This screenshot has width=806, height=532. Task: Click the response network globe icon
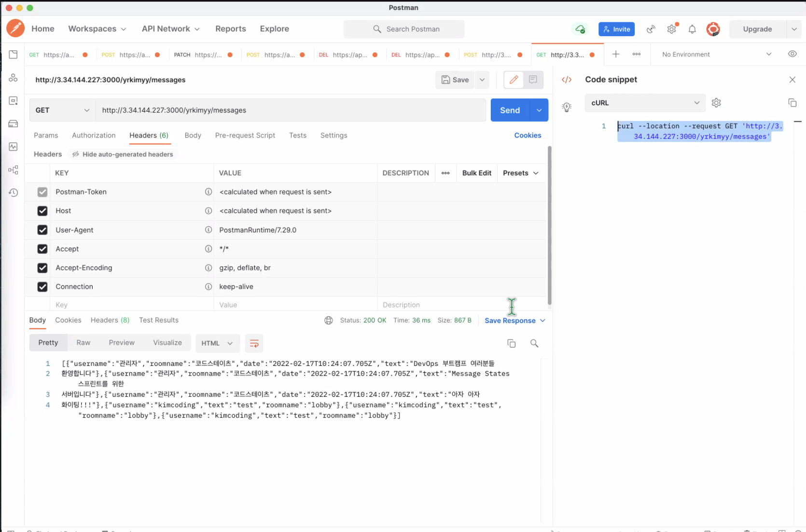pos(329,321)
